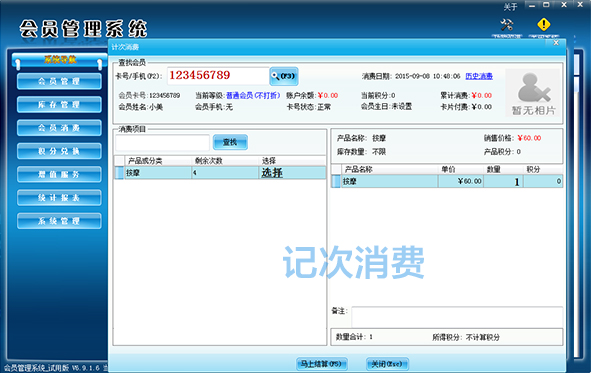Click the 查找 button under 消费项目
591x373 pixels.
tap(230, 142)
